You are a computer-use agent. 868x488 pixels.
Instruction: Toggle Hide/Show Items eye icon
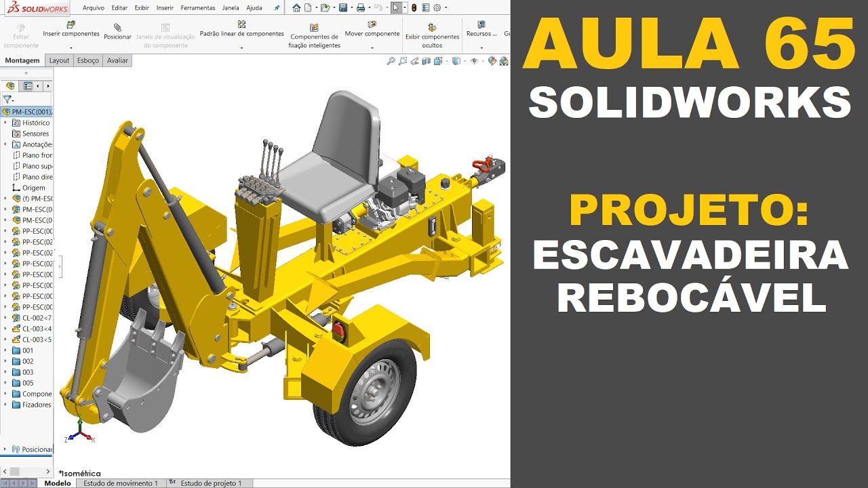[x=474, y=61]
